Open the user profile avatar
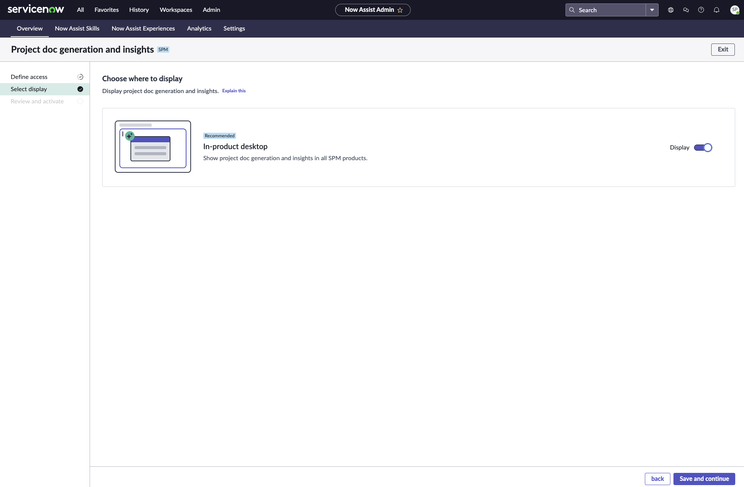 [734, 10]
